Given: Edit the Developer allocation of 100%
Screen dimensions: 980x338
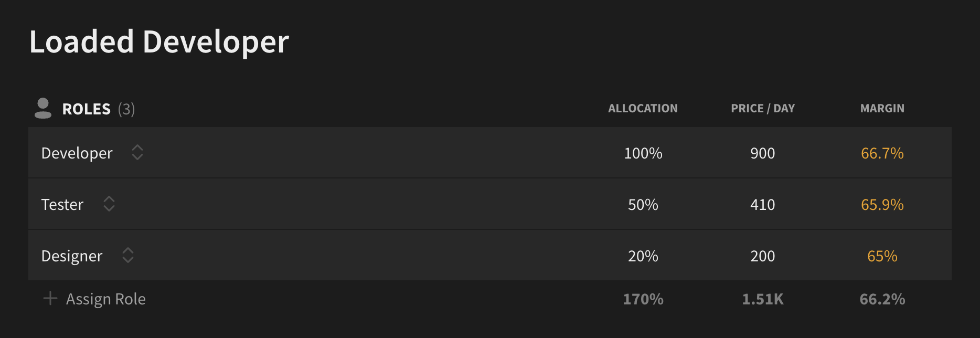Looking at the screenshot, I should pos(643,153).
